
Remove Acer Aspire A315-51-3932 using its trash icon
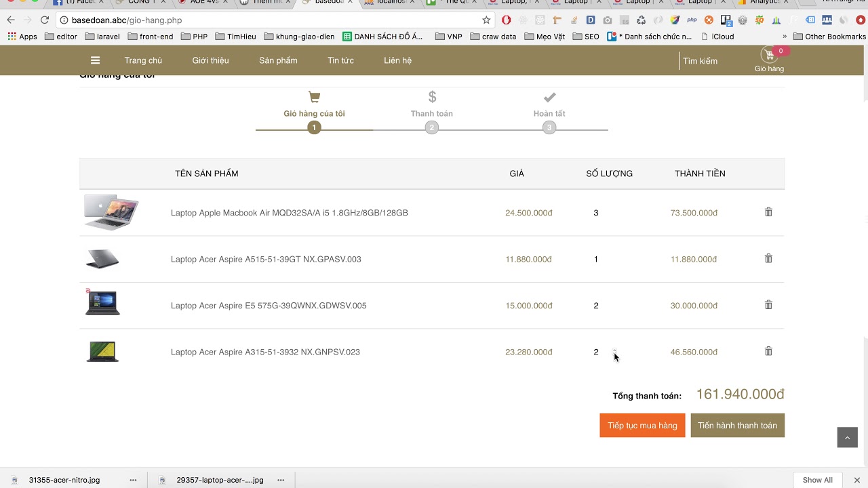(x=768, y=351)
